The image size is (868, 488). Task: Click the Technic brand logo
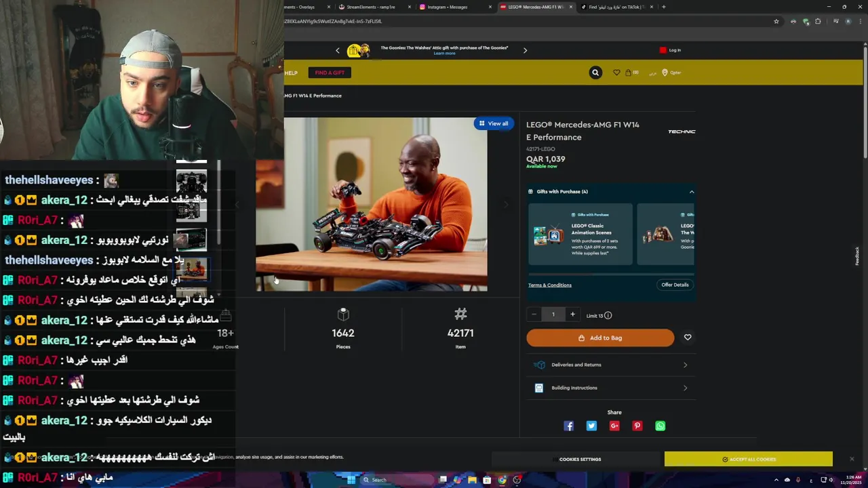coord(682,131)
